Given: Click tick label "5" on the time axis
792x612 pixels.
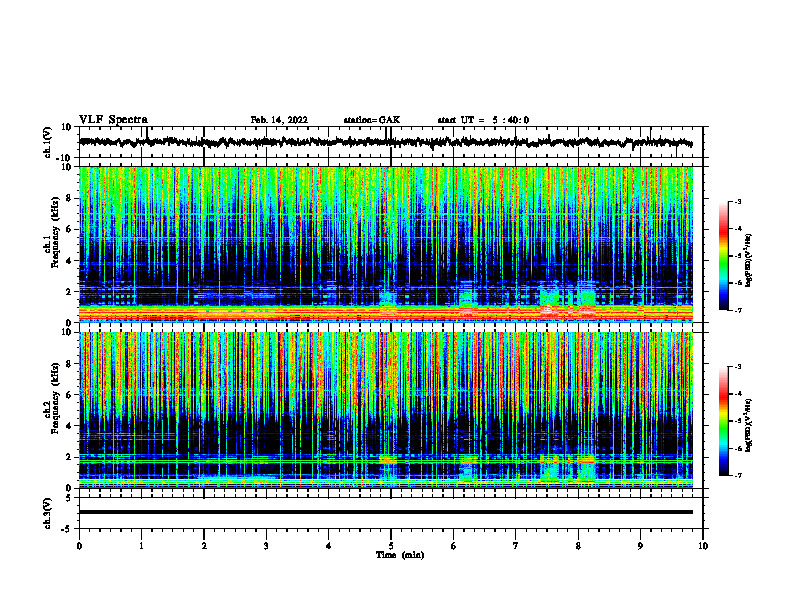Looking at the screenshot, I should [391, 546].
